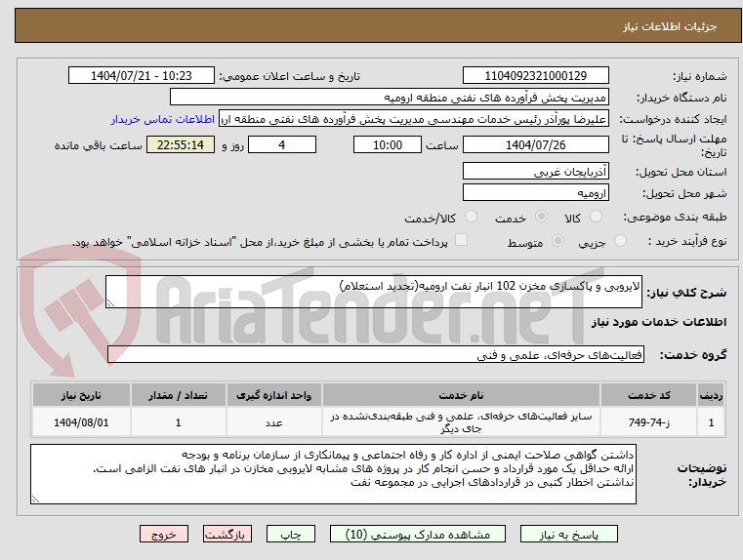Click the unit cell عدد
The height and width of the screenshot is (560, 743).
click(x=274, y=422)
